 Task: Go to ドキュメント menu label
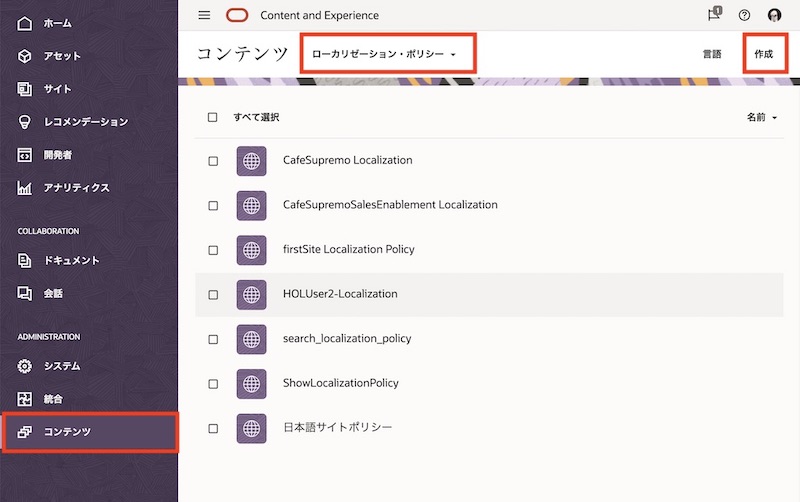tap(71, 260)
